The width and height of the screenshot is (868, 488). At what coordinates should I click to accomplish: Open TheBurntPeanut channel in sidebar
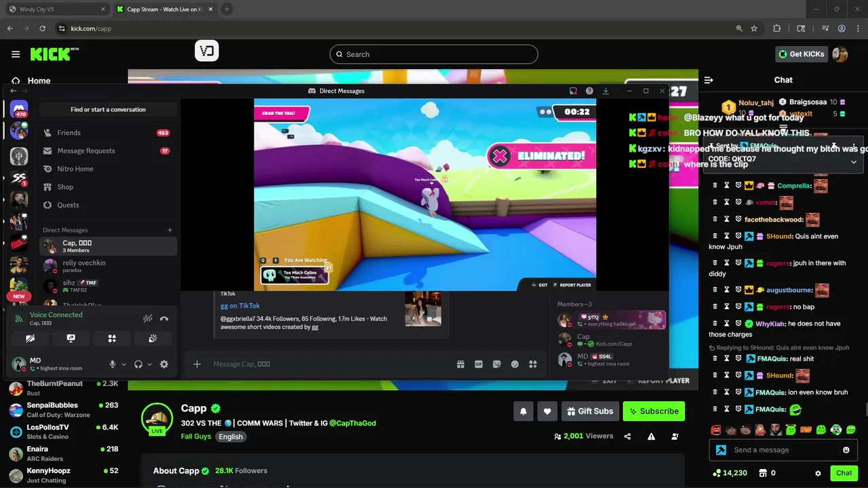tap(64, 388)
